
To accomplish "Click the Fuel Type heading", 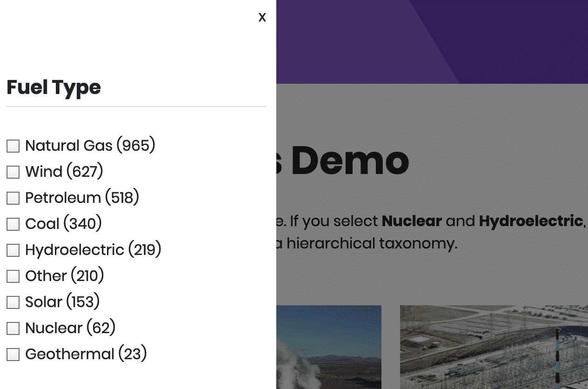I will 53,87.
